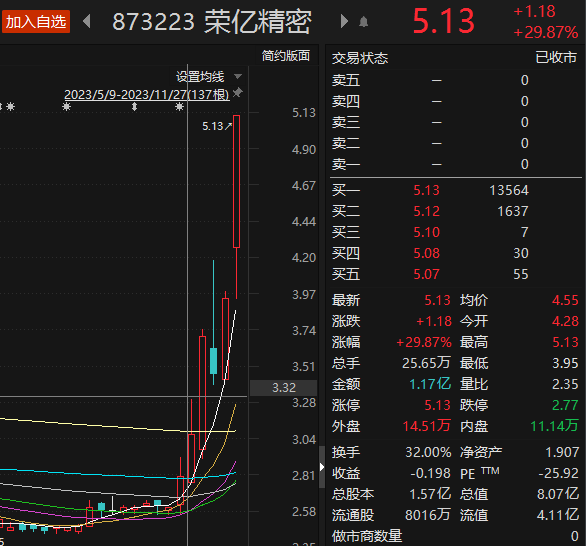
Task: Click the 交易状态 label
Action: tap(360, 58)
